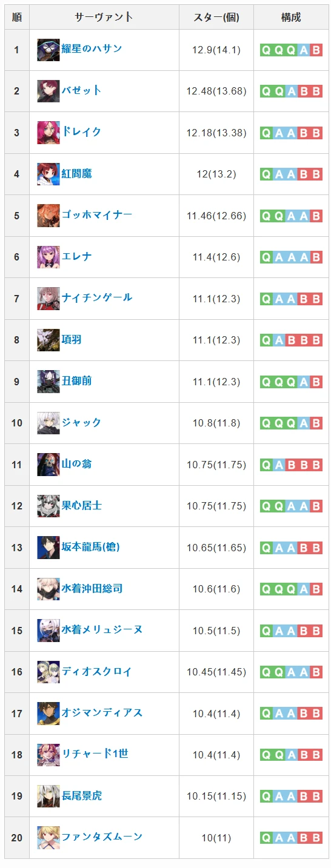331x868 pixels.
Task: Click the オジマンディアス name link
Action: point(102,712)
